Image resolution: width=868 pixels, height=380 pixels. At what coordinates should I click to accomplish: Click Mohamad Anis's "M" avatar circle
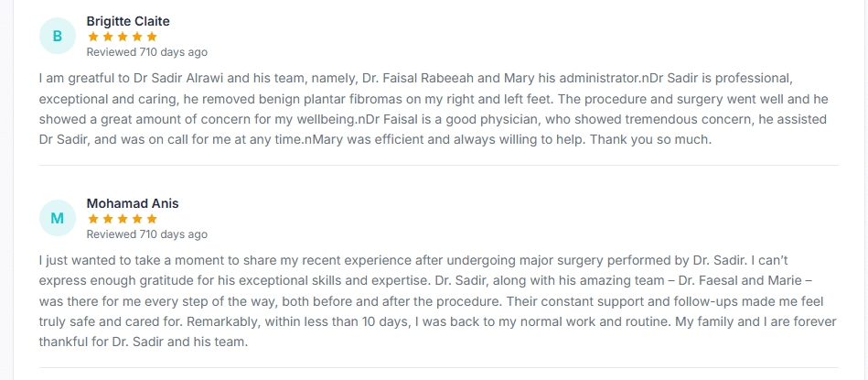tap(57, 218)
